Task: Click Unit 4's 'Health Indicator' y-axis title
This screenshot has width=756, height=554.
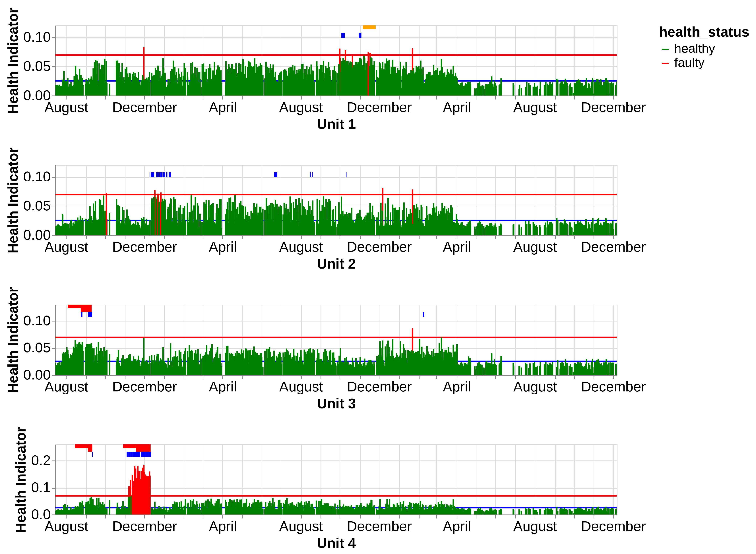Action: [x=21, y=480]
